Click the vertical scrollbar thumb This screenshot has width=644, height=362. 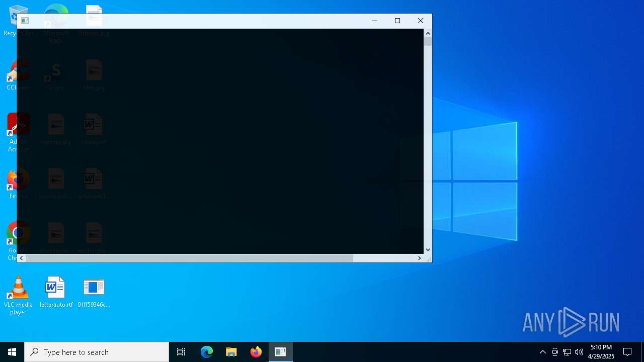(x=428, y=41)
